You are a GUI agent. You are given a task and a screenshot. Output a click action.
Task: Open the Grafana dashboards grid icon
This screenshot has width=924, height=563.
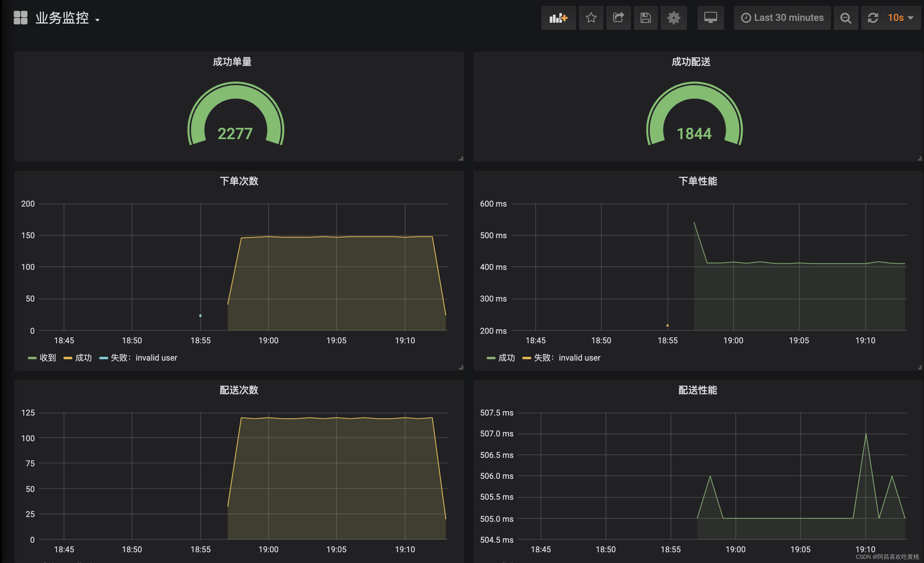coord(20,17)
